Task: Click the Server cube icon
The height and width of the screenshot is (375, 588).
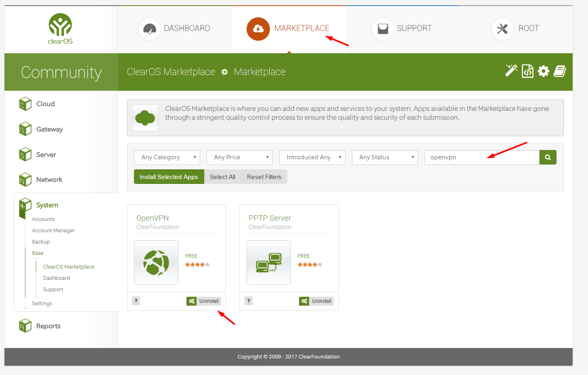Action: click(x=25, y=154)
